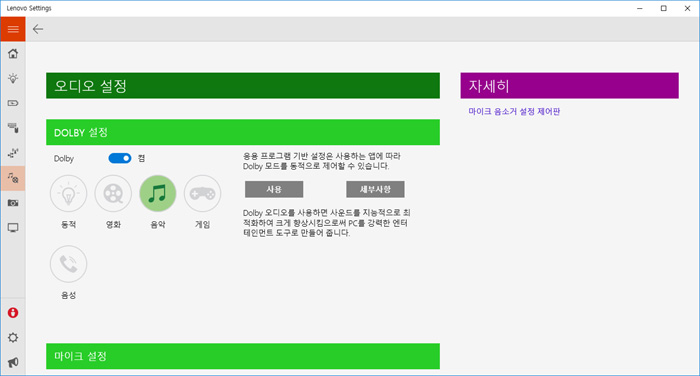
Task: Open the input devices sidebar icon
Action: click(x=13, y=128)
